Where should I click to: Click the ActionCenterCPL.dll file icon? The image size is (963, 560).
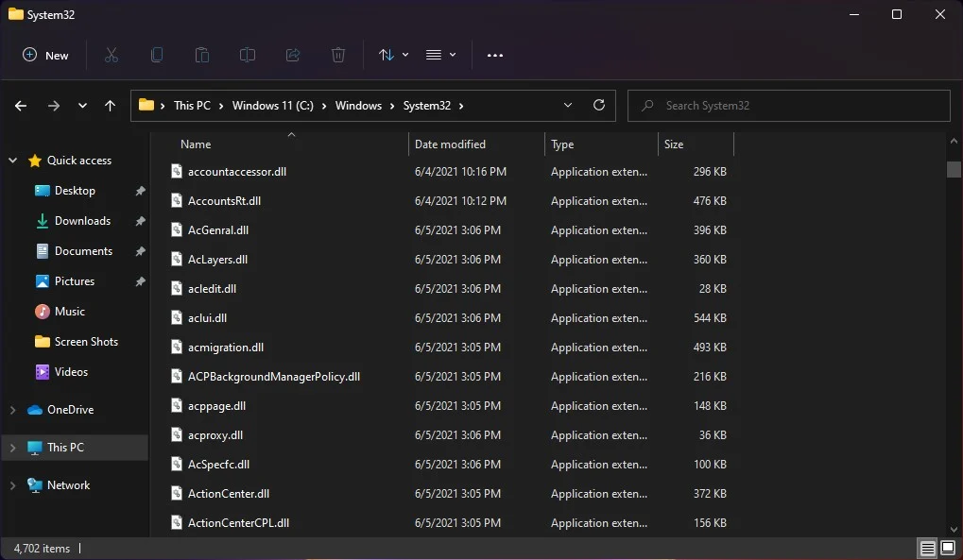[x=177, y=522]
